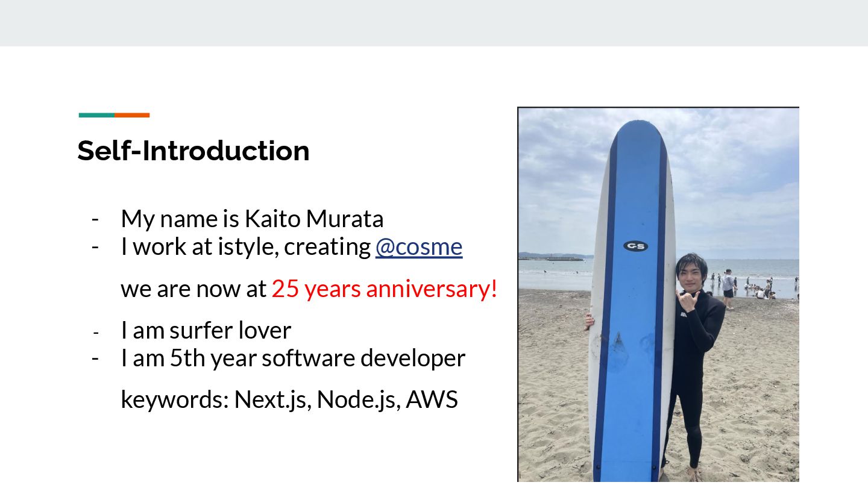The width and height of the screenshot is (868, 488).
Task: Click the '5th year software developer' line
Action: point(318,358)
